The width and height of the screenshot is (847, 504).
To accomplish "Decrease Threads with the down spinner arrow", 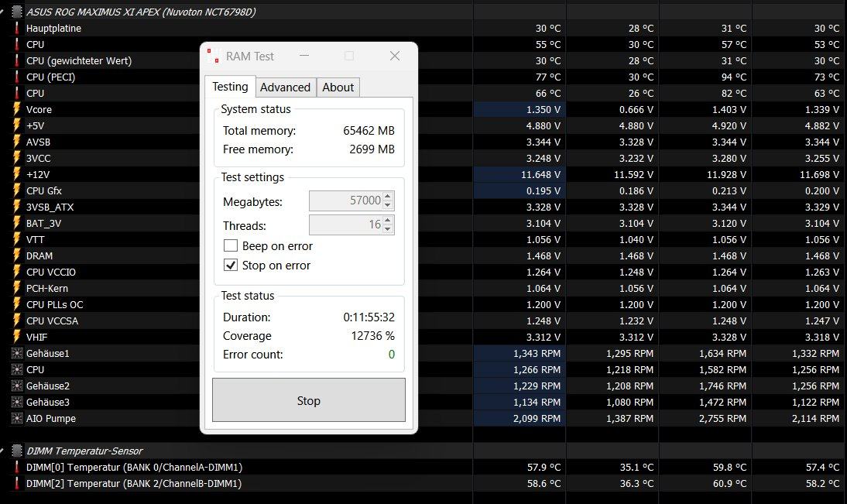I will pyautogui.click(x=387, y=229).
